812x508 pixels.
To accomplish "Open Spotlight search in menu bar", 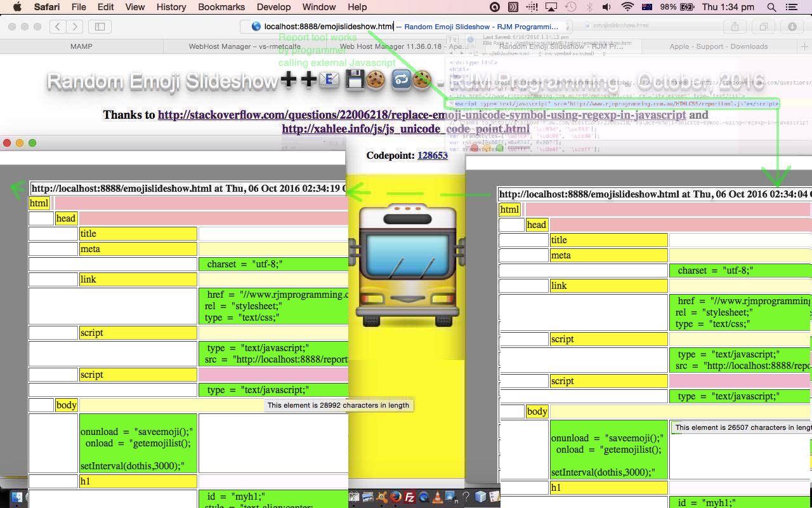I will click(771, 7).
